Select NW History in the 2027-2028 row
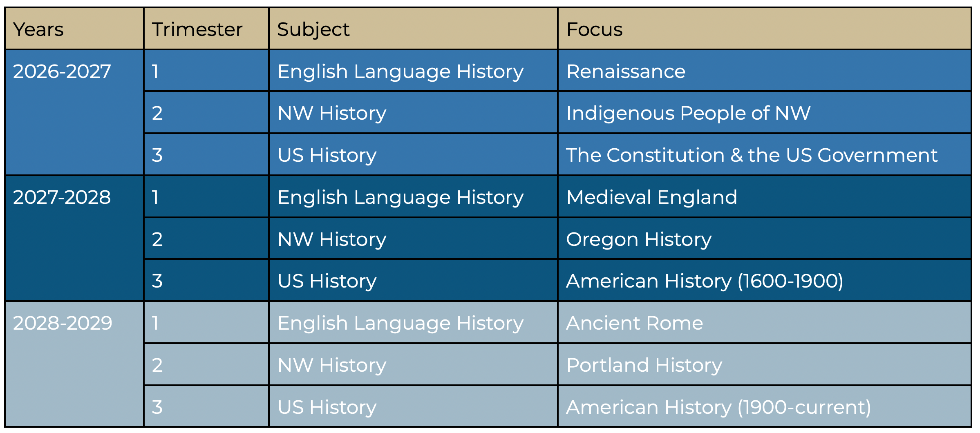The image size is (980, 433). click(x=413, y=239)
